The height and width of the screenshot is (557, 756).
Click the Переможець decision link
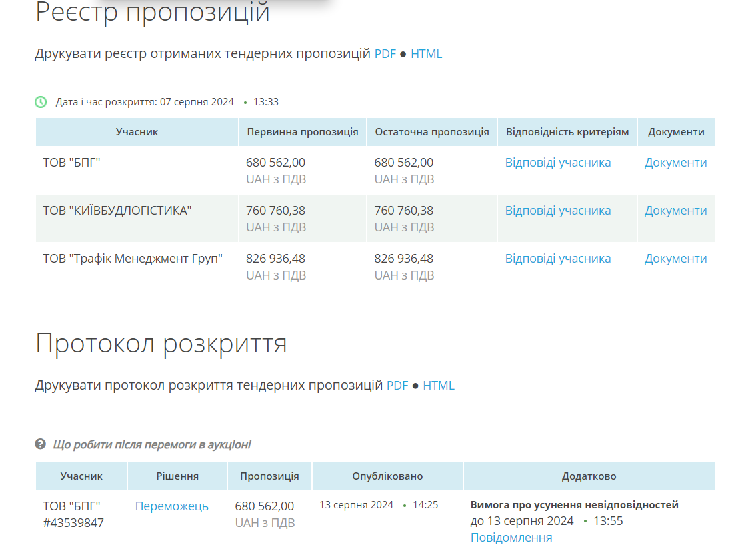171,506
